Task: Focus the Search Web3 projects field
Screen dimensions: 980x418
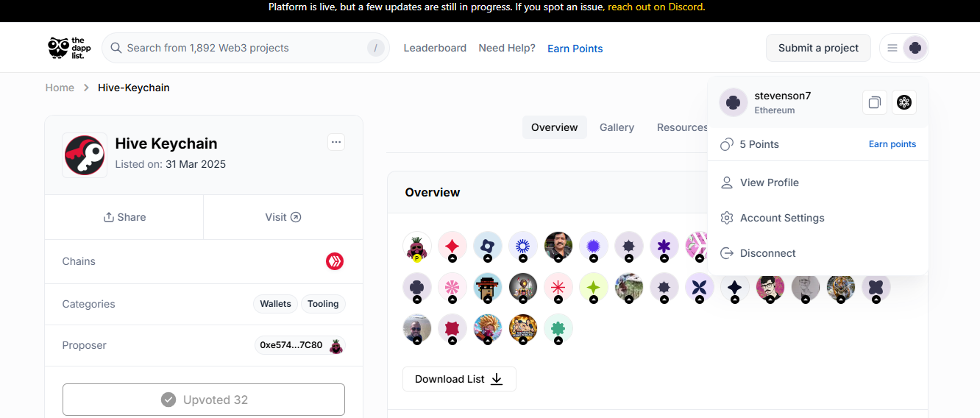Action: (246, 48)
